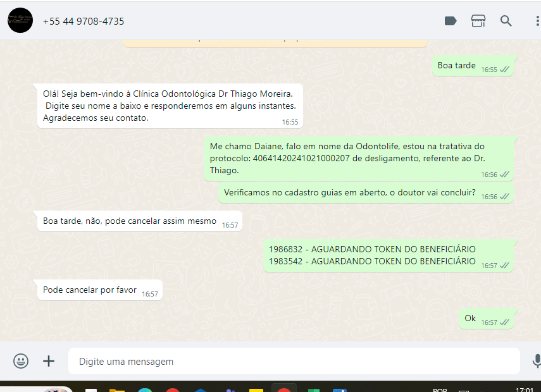Click the 'Olá! Seja bem-vindo' welcome message

(170, 106)
